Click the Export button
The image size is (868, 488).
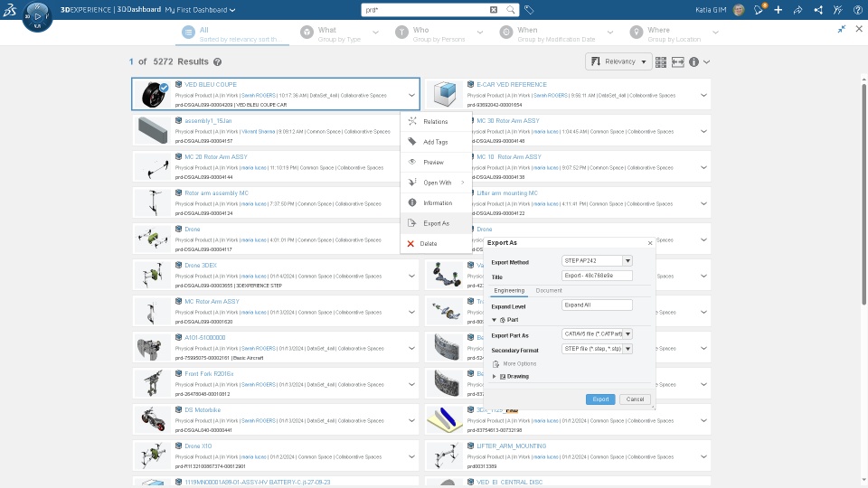point(600,399)
